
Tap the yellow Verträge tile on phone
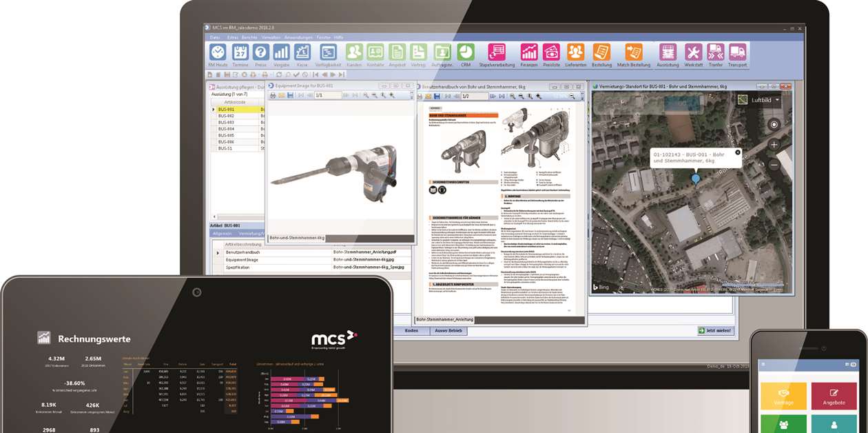tap(783, 396)
